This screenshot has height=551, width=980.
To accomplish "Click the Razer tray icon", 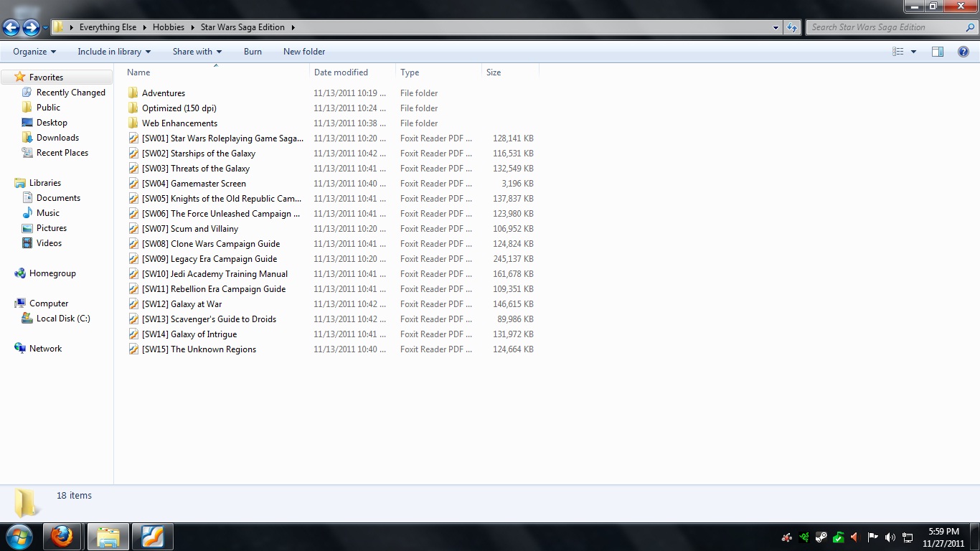I will 804,537.
